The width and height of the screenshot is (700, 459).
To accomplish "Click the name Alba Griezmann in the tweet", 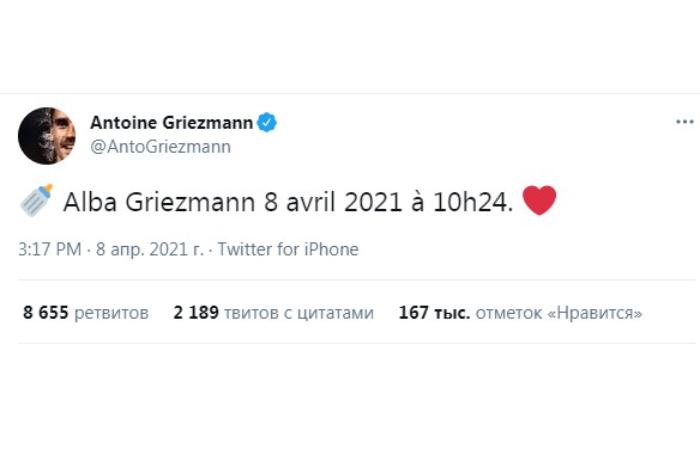I will [x=159, y=202].
